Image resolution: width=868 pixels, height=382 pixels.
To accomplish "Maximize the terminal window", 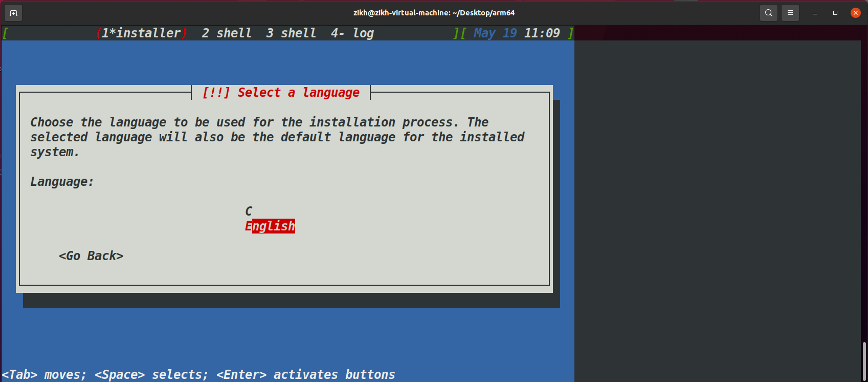I will click(x=835, y=13).
